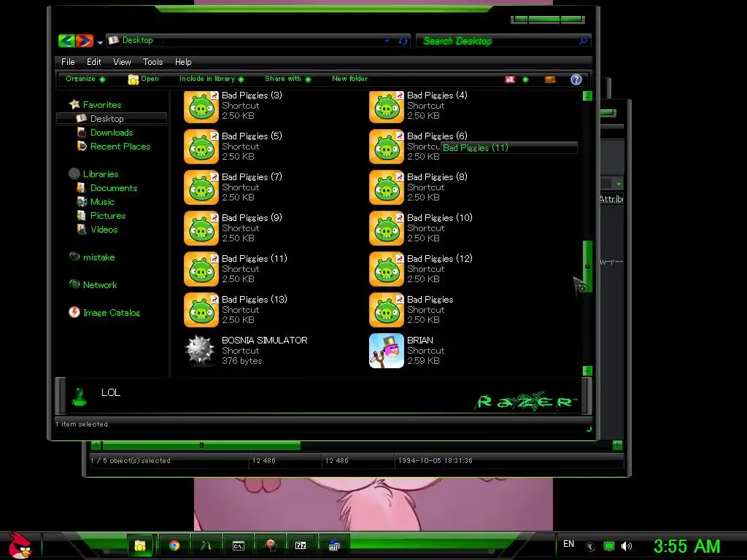Expand Include in library dropdown
The image size is (747, 560).
[212, 79]
